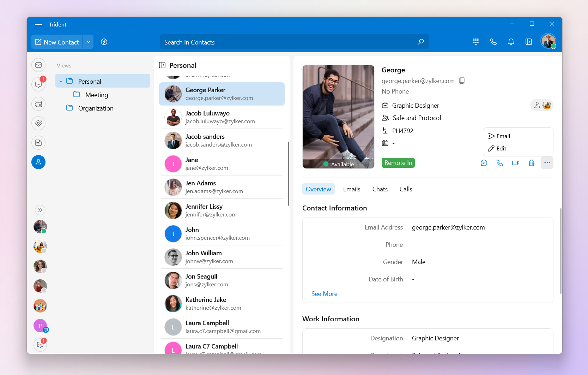Image resolution: width=588 pixels, height=375 pixels.
Task: Click George's large profile photo
Action: (338, 117)
